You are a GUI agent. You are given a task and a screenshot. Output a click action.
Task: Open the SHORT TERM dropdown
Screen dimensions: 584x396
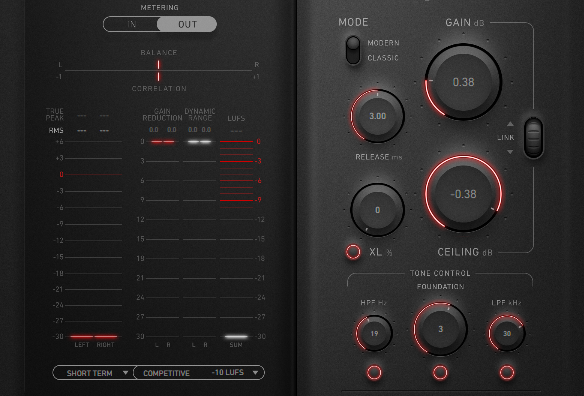[93, 373]
